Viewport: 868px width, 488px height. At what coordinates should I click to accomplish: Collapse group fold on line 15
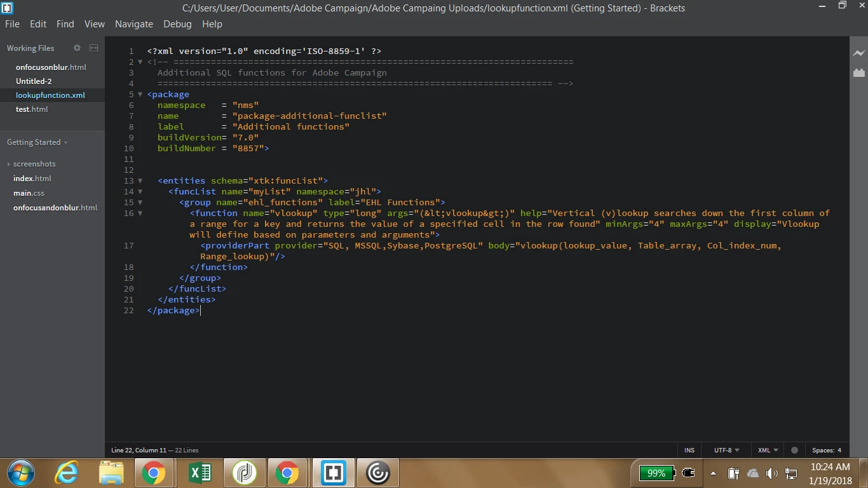point(140,203)
